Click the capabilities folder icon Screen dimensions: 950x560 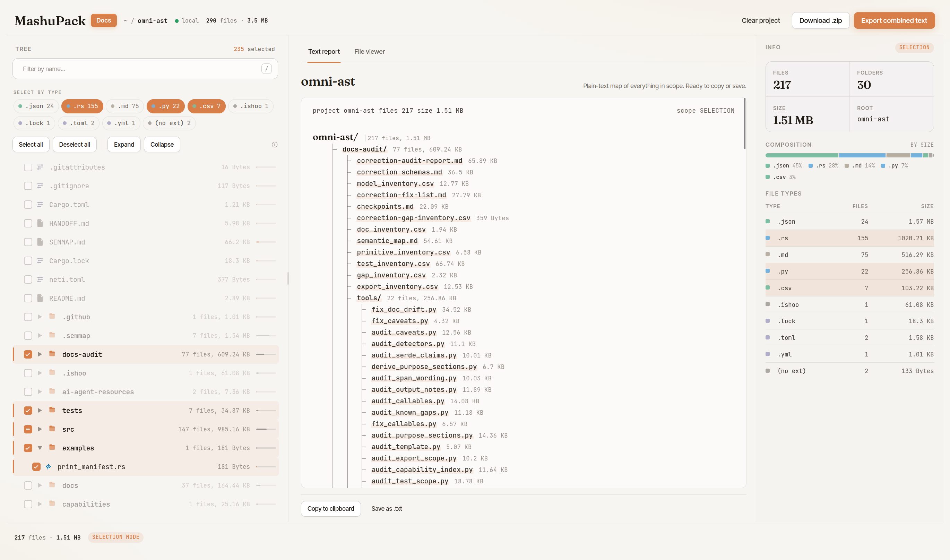click(x=52, y=504)
